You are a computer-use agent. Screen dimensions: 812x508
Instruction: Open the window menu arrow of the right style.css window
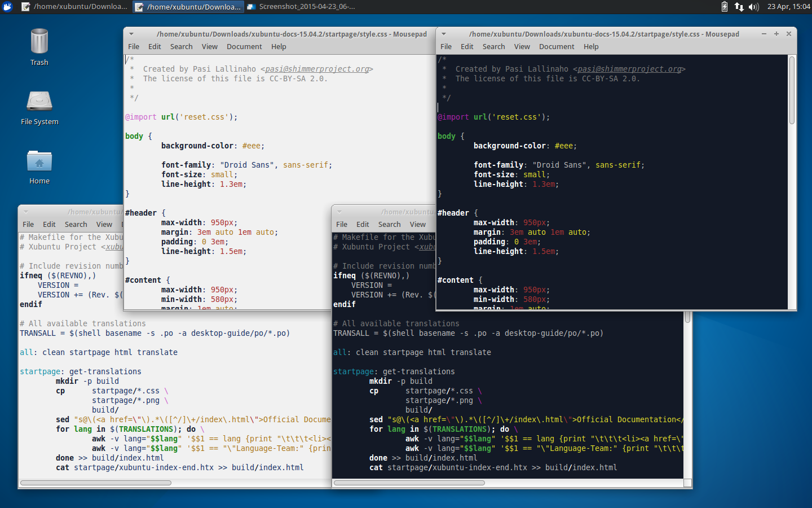[x=443, y=34]
